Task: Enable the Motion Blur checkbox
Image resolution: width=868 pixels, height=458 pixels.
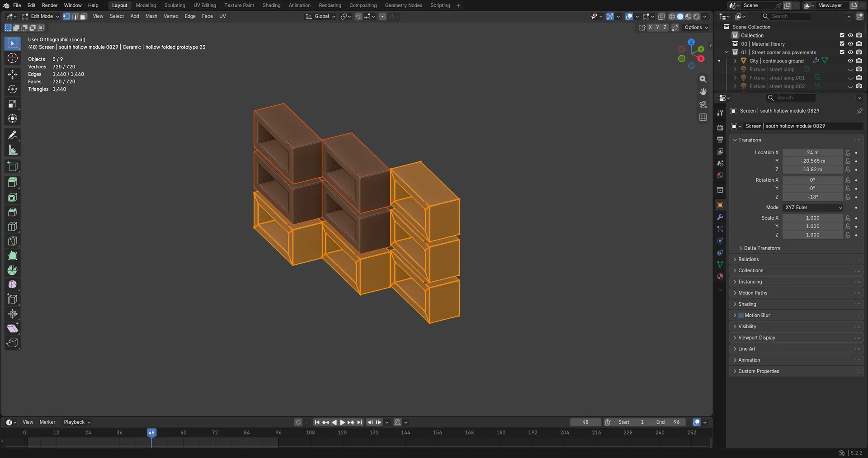Action: 741,316
